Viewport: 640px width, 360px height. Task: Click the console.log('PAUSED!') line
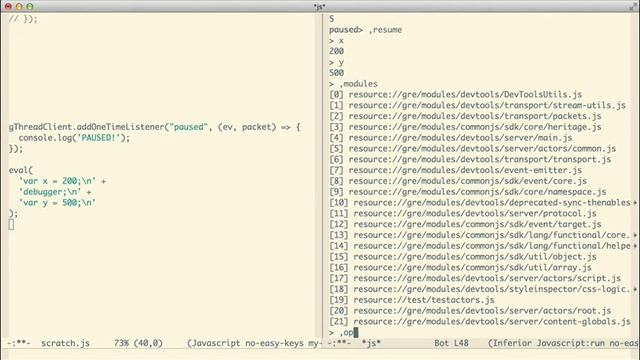[x=74, y=138]
